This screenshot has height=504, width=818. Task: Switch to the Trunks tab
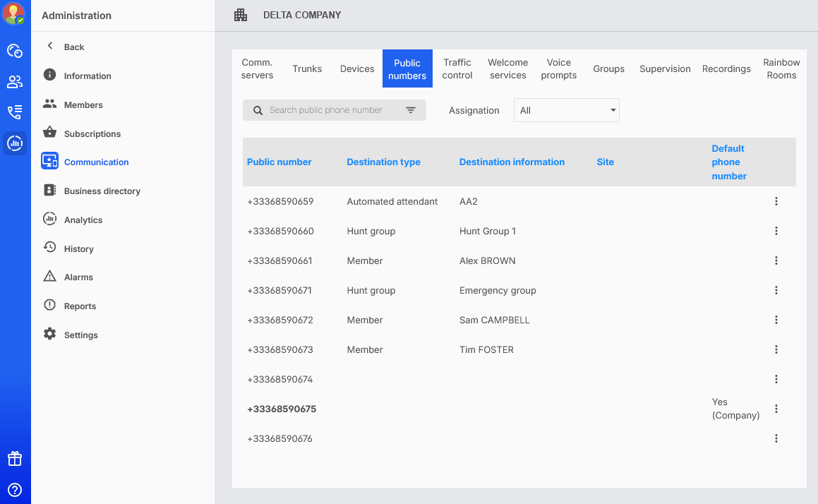pyautogui.click(x=307, y=69)
